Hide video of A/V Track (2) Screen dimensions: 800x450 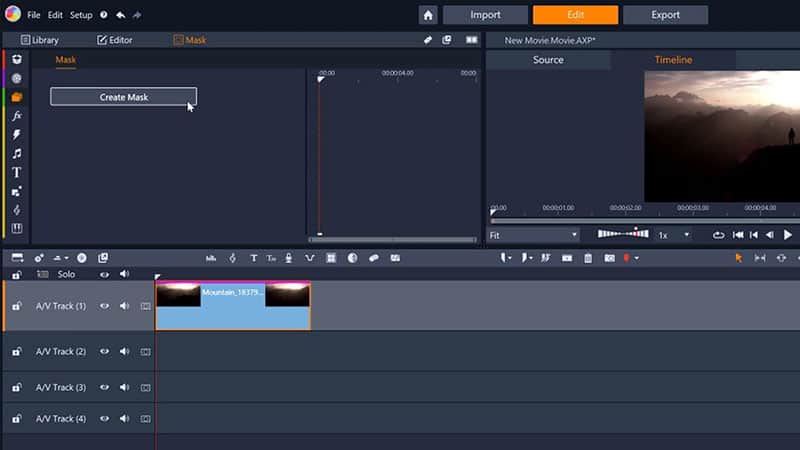click(x=104, y=351)
